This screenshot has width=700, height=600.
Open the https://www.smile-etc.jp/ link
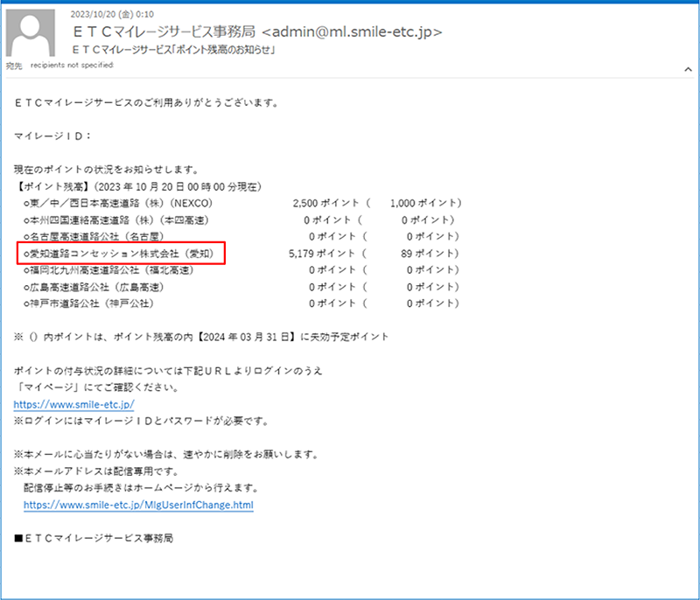click(x=73, y=405)
